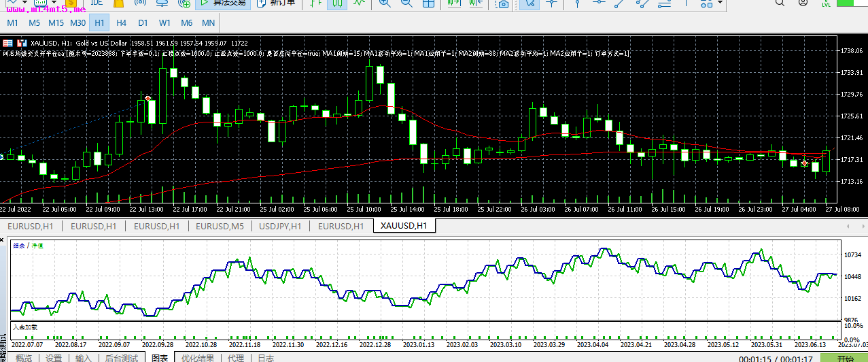The height and width of the screenshot is (362, 868).
Task: Select the trendline drawing tool
Action: tap(619, 3)
